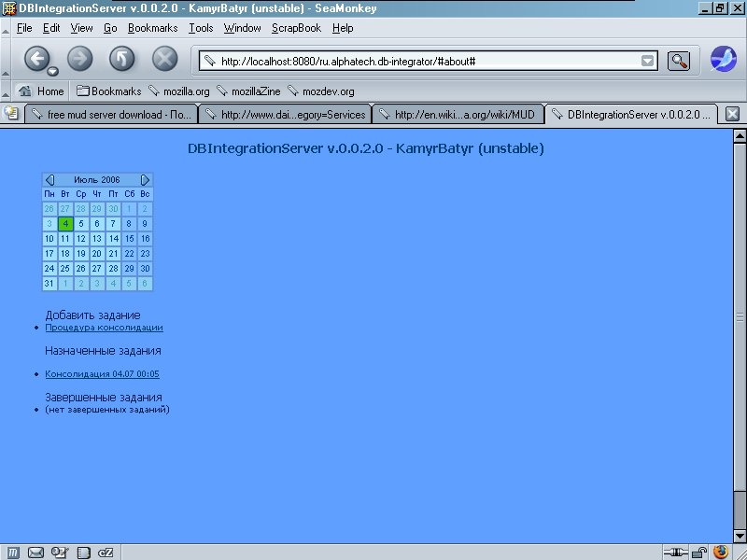The image size is (747, 560).
Task: Click the Добавить задание heading
Action: 92,315
